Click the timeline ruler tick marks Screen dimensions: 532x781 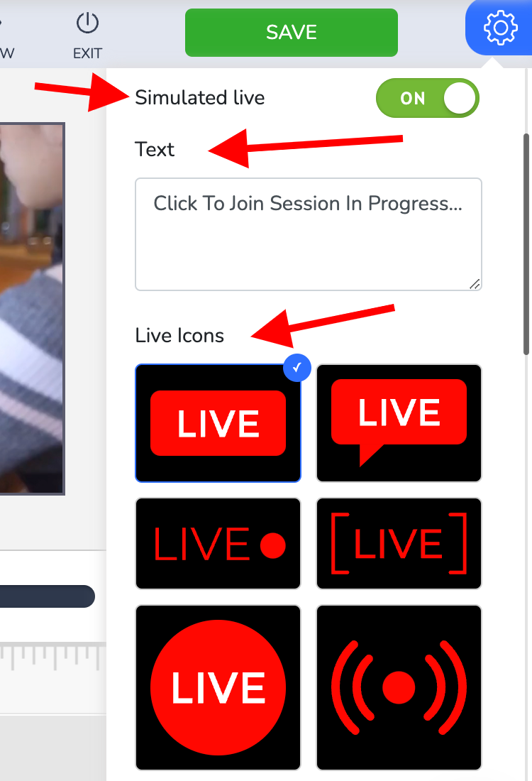[x=52, y=656]
